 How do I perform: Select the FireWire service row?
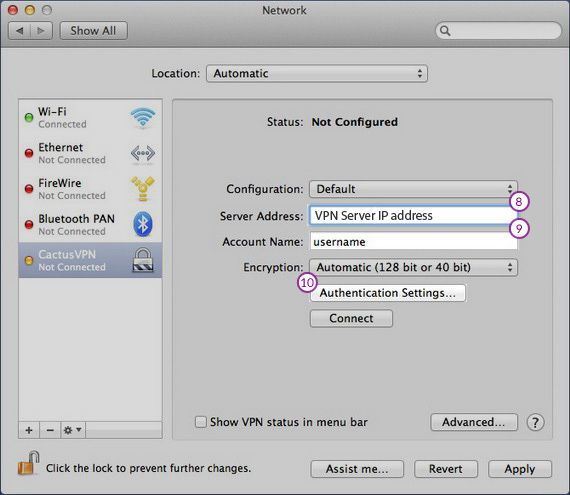(90, 189)
